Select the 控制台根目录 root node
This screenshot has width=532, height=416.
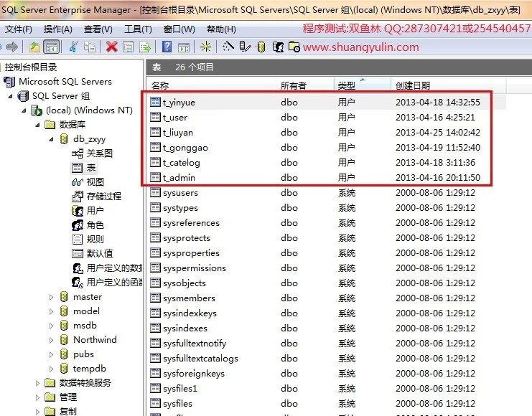31,67
